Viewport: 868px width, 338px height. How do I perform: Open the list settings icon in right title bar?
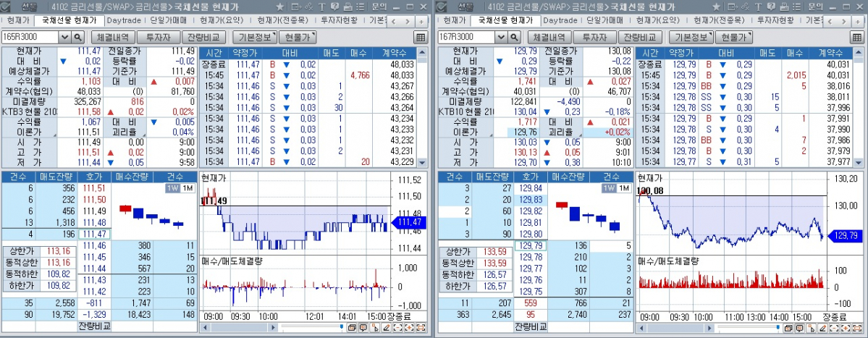click(x=796, y=7)
